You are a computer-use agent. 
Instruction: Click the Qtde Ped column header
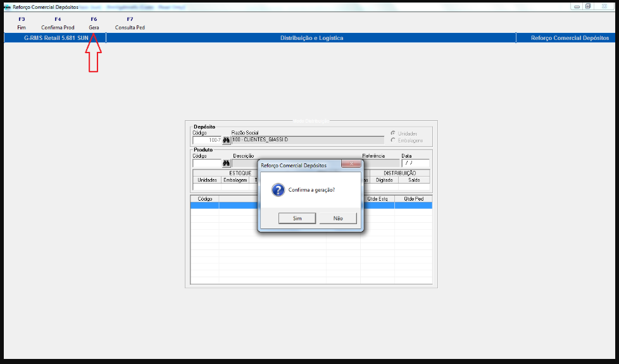[x=413, y=199]
